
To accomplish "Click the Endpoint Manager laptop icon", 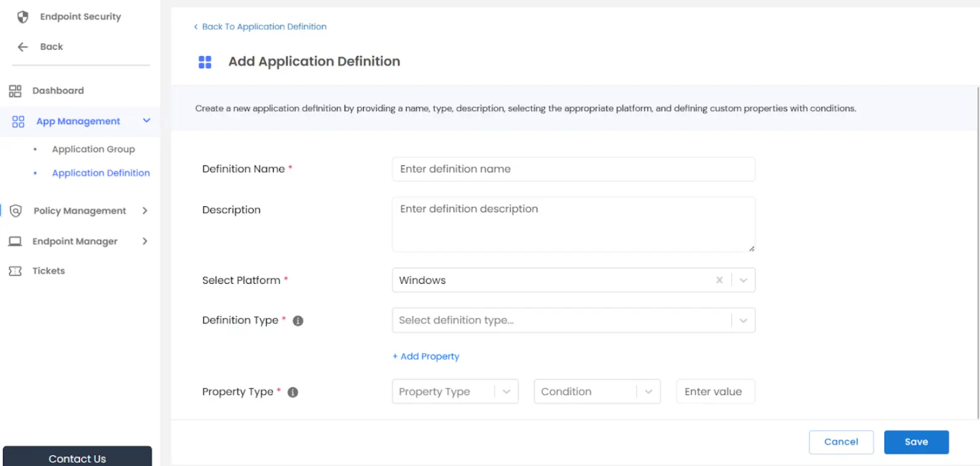I will click(15, 241).
